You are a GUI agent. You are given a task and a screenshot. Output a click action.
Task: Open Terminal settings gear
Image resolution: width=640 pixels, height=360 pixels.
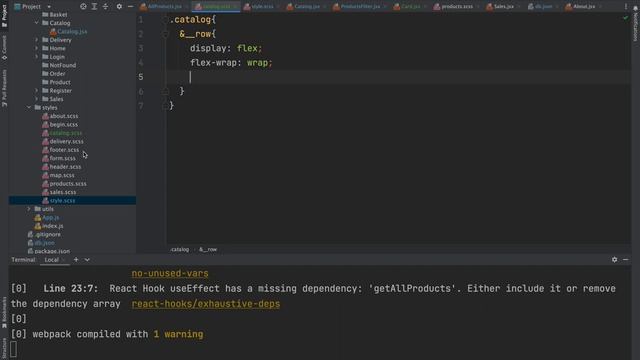pos(614,260)
